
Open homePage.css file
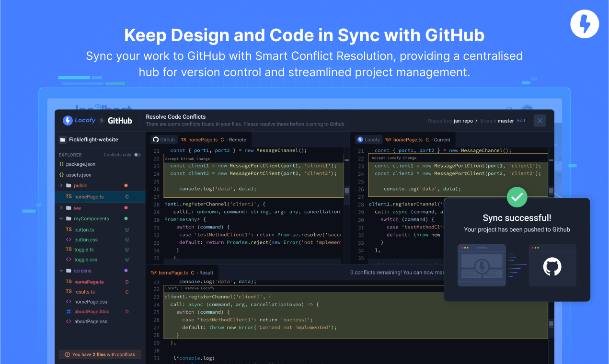coord(91,302)
